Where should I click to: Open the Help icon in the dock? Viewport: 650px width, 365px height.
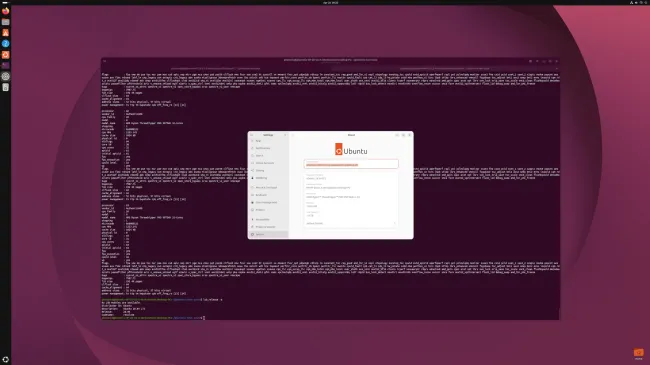point(5,44)
